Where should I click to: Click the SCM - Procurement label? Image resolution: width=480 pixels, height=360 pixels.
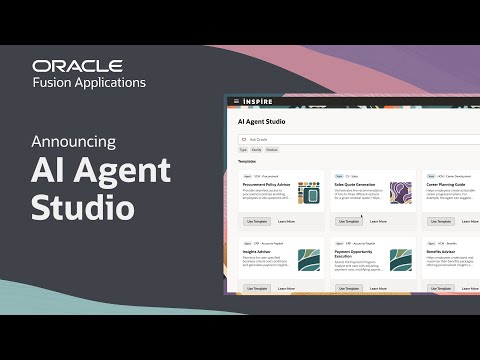(266, 176)
